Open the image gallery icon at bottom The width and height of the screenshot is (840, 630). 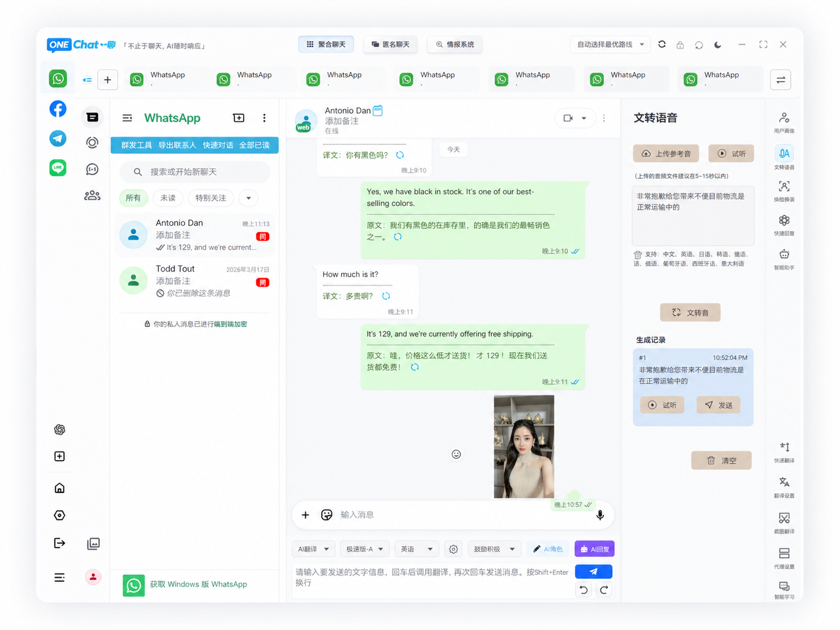[93, 544]
